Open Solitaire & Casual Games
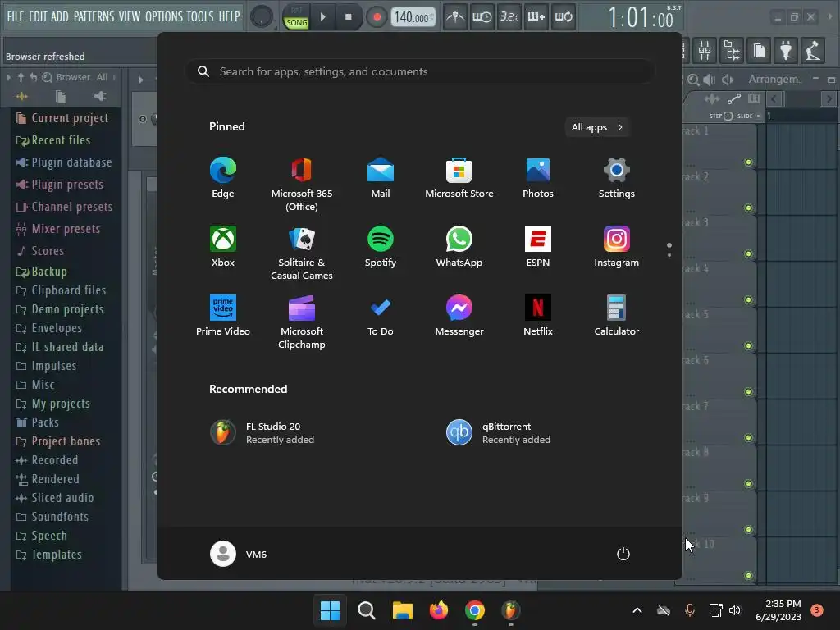This screenshot has height=630, width=840. click(x=302, y=253)
